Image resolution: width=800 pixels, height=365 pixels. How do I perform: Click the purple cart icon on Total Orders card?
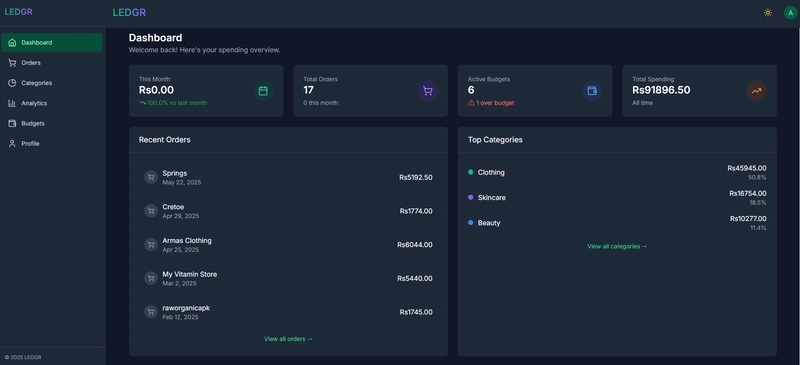point(428,91)
